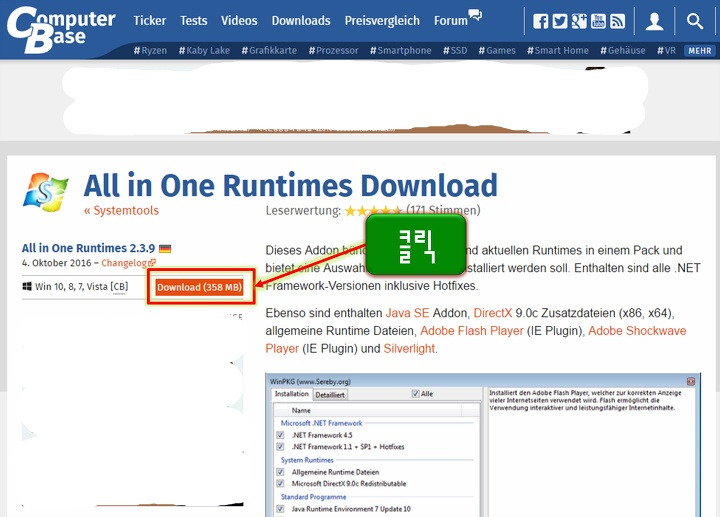The height and width of the screenshot is (517, 720).
Task: Click the All in One Runtimes 2.3.9 title
Action: pos(88,248)
